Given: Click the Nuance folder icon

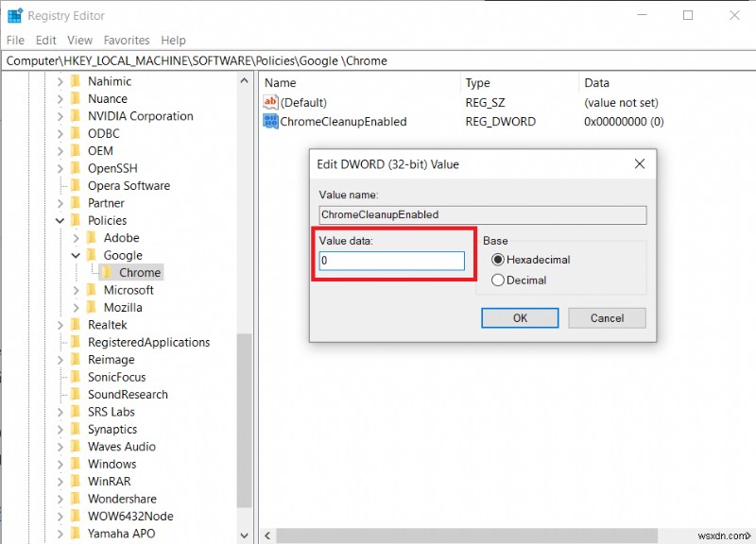Looking at the screenshot, I should 76,98.
